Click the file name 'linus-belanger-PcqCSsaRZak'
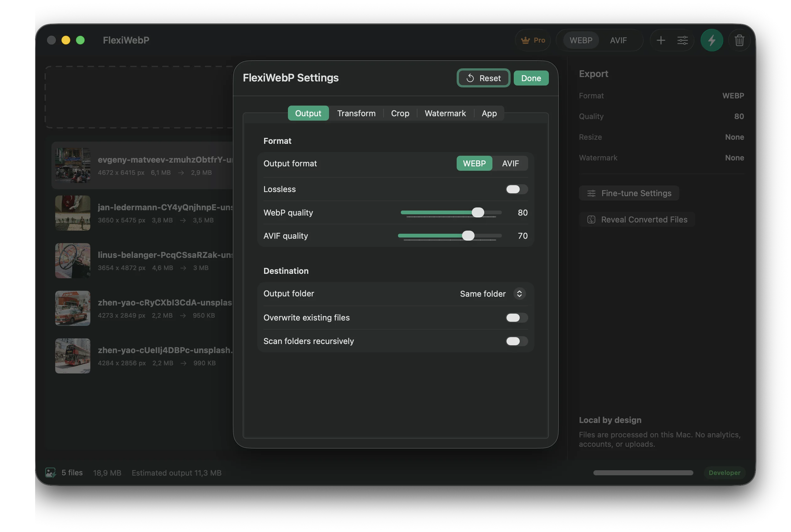Viewport: 791px width, 532px height. [165, 255]
